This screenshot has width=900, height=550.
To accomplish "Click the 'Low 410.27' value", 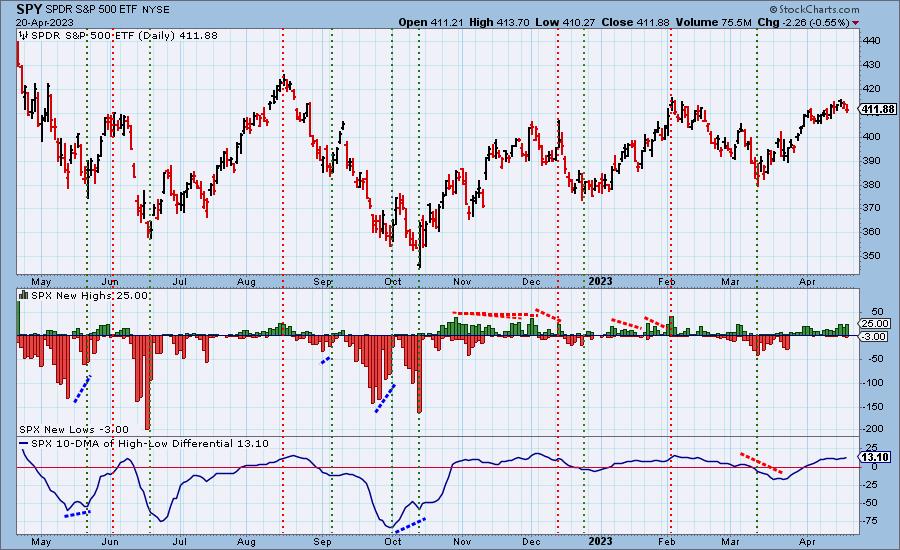I will pos(565,22).
